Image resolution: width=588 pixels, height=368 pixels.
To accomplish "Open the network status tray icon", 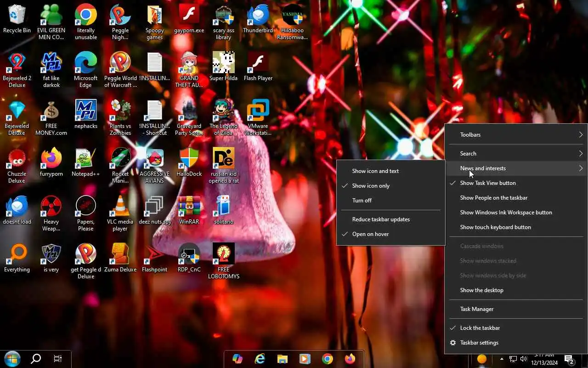I will tap(513, 359).
